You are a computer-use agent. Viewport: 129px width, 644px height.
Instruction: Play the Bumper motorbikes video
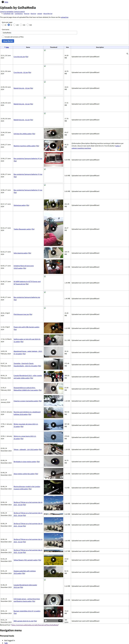click(53, 612)
